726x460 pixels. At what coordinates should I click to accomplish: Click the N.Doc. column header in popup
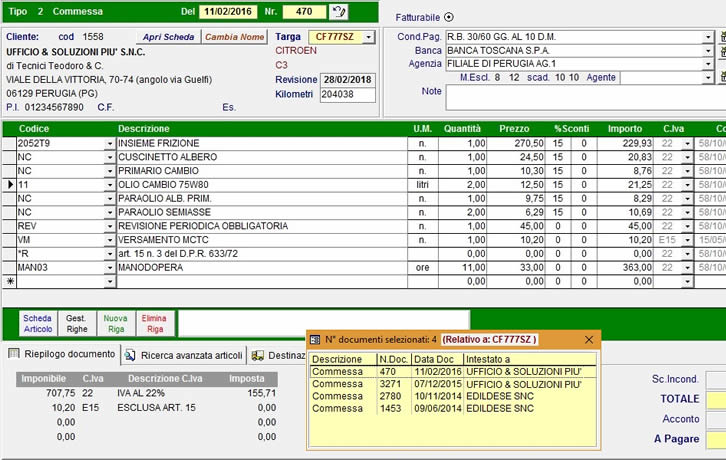[394, 359]
